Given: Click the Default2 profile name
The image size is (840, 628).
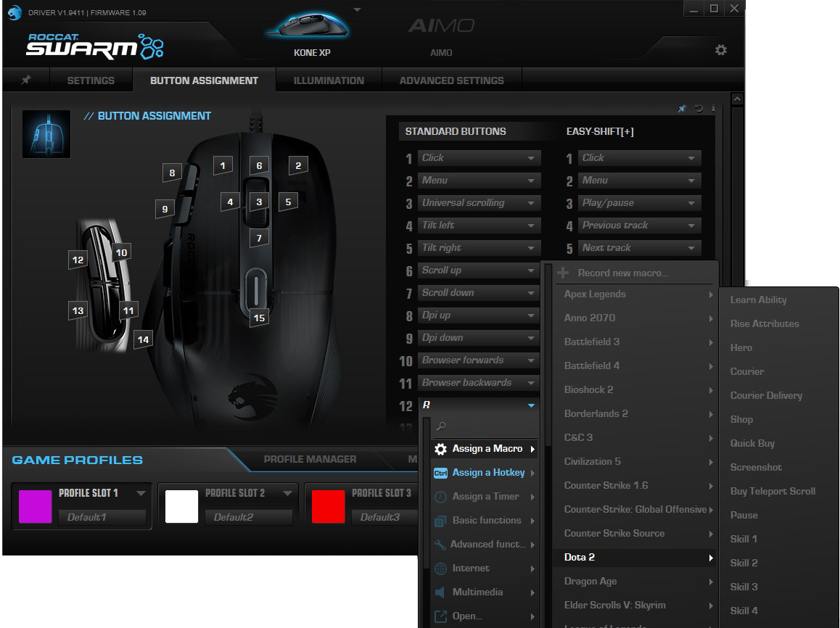Looking at the screenshot, I should [249, 517].
